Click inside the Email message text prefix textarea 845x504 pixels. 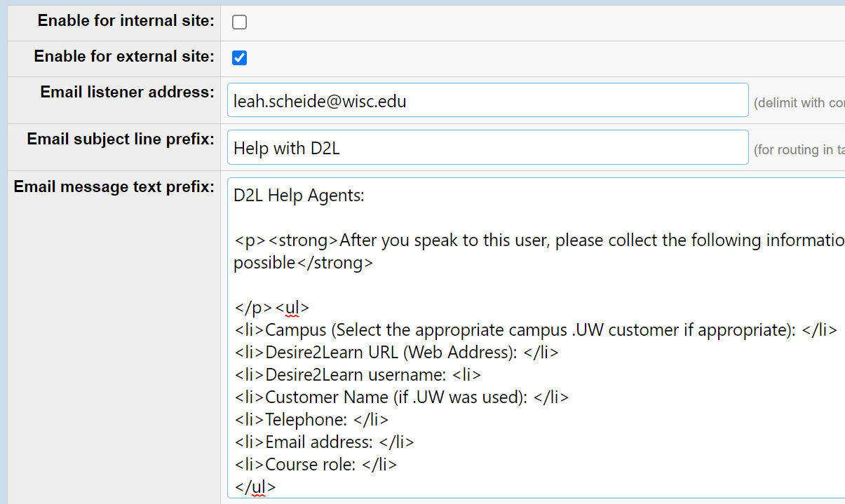click(536, 338)
